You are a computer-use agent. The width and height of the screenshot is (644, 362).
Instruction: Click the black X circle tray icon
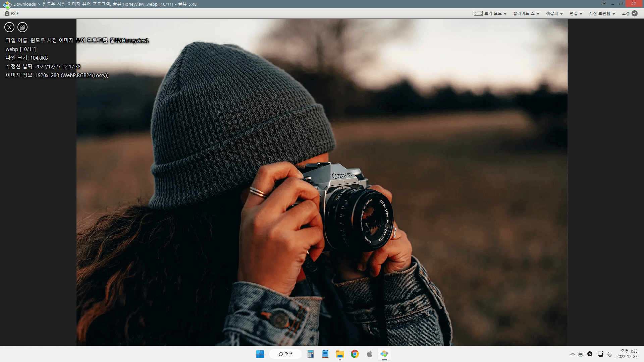click(590, 354)
